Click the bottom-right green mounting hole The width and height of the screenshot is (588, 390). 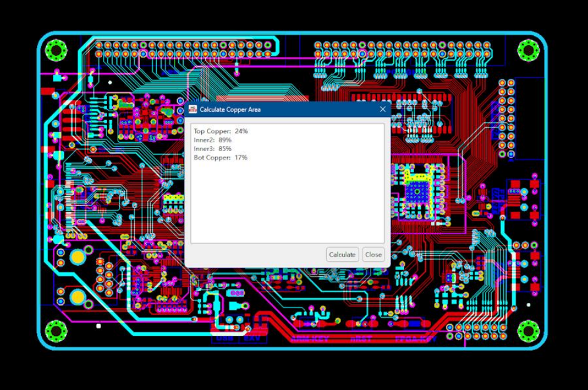point(528,331)
